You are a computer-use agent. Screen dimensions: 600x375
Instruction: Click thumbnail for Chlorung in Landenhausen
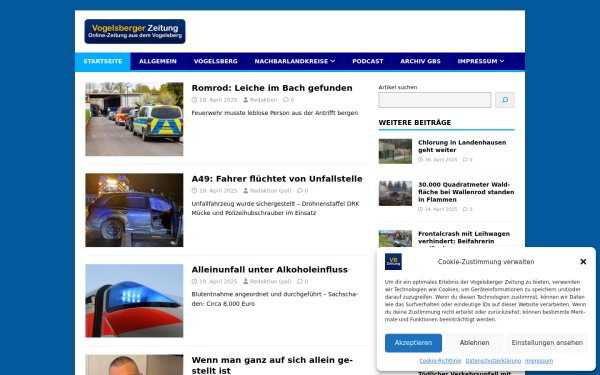pos(395,151)
